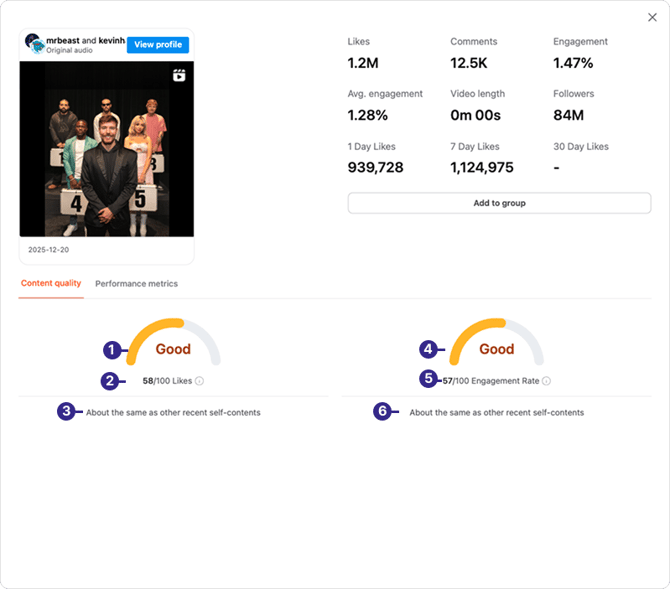Select the Content quality tab
670x589 pixels.
[51, 284]
